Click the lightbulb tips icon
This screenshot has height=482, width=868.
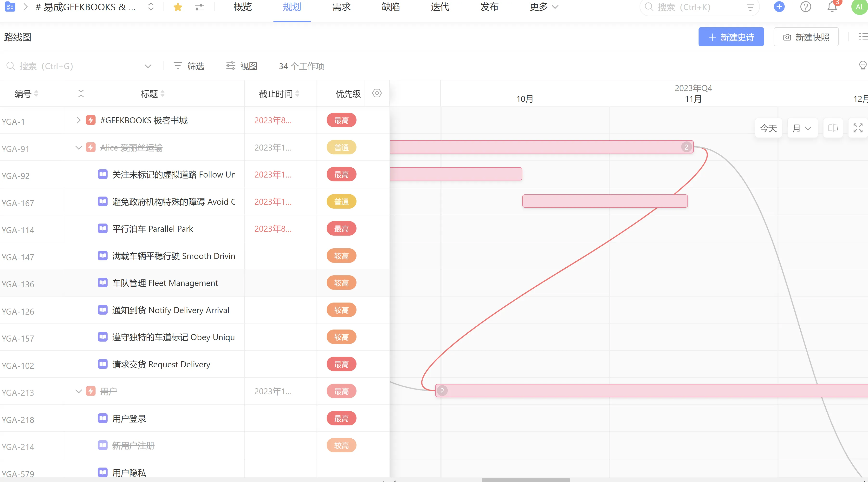point(863,66)
